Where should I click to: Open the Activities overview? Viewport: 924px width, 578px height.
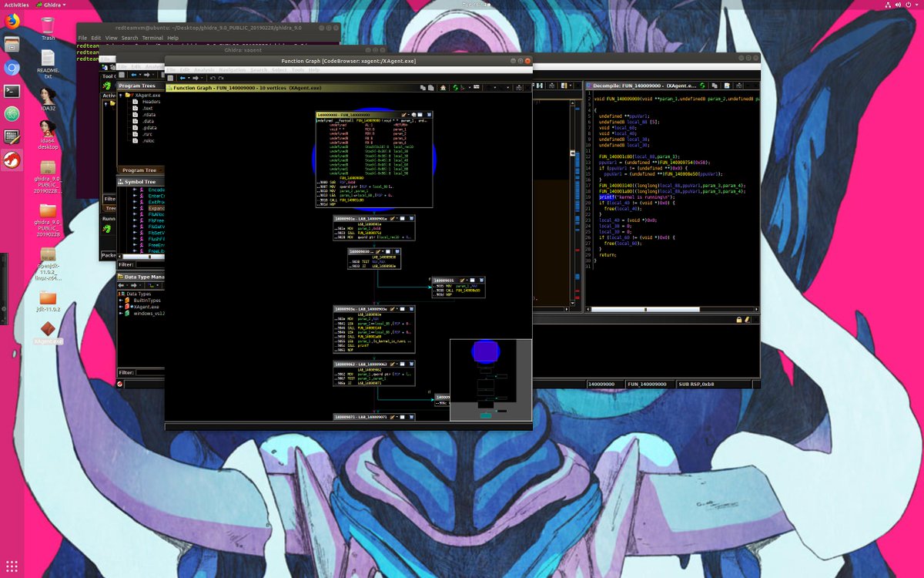coord(17,5)
